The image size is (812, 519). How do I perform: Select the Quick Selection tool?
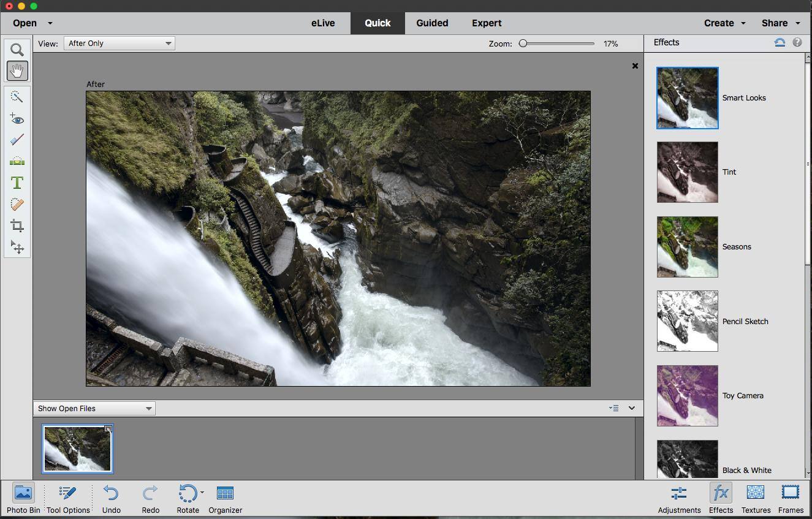click(x=17, y=97)
